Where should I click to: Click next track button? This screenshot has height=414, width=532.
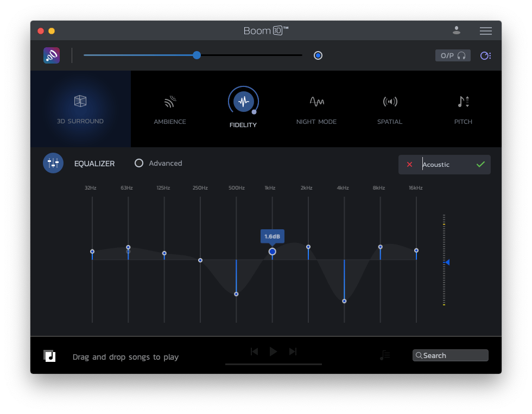point(293,352)
